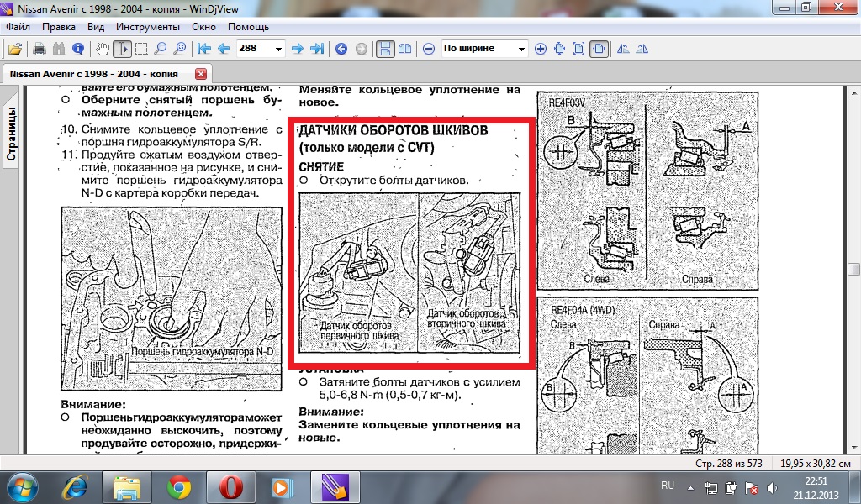
Task: Rotate page left icon
Action: (x=623, y=49)
